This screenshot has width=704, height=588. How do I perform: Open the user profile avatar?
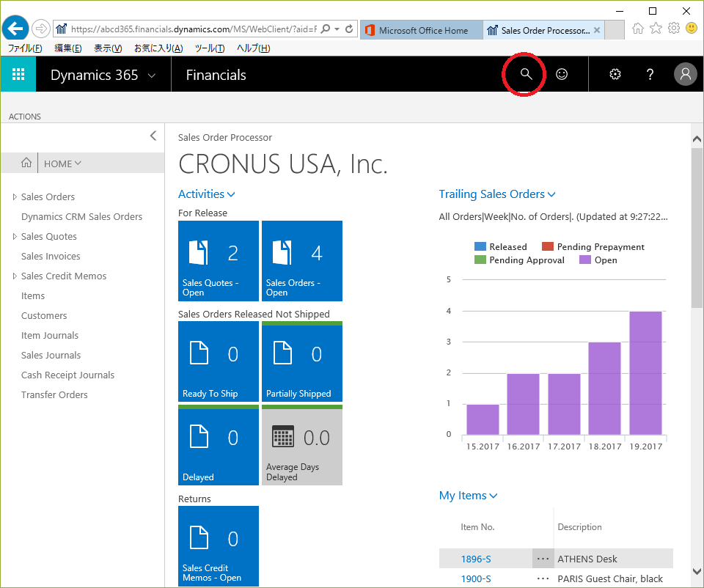tap(685, 74)
